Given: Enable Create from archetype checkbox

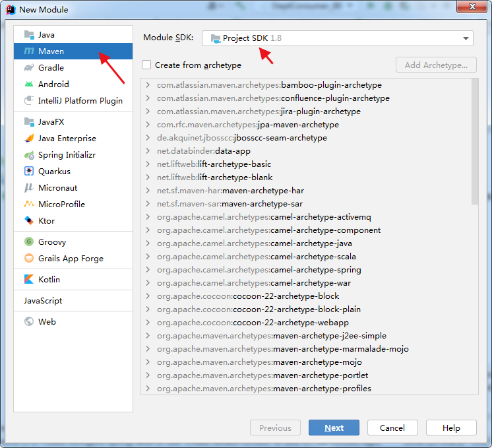Looking at the screenshot, I should [x=146, y=65].
